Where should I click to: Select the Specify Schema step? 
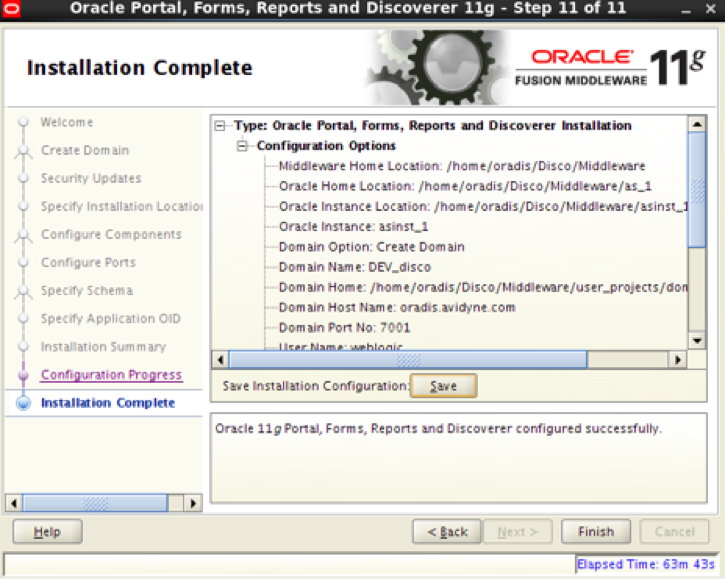click(86, 290)
